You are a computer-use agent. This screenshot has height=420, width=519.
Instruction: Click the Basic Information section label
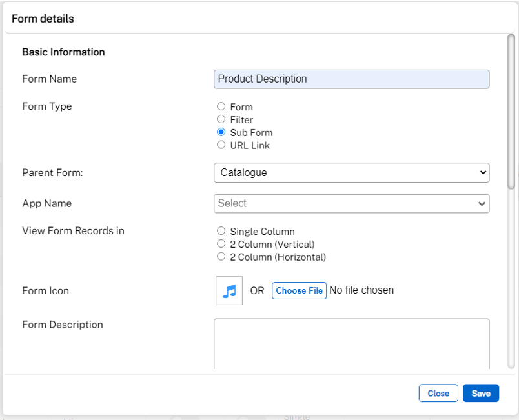click(63, 52)
